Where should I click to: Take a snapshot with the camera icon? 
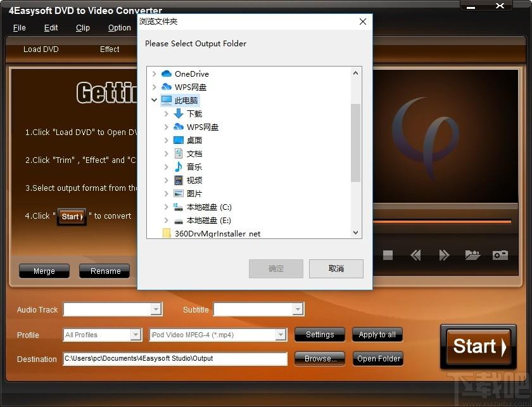pyautogui.click(x=500, y=255)
